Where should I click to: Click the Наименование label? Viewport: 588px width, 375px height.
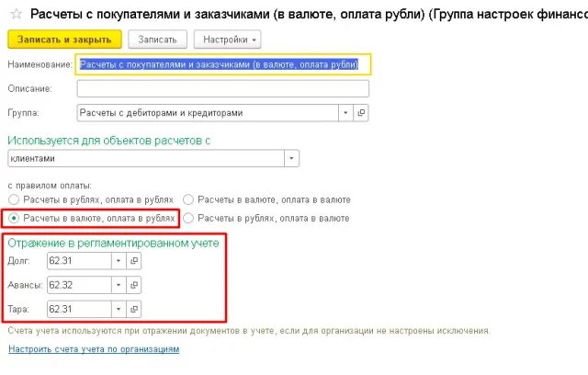point(40,64)
